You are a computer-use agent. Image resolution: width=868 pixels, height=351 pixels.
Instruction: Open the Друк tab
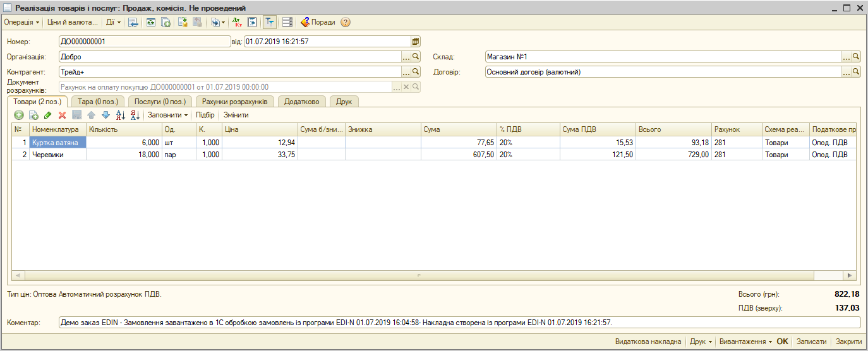pyautogui.click(x=344, y=101)
